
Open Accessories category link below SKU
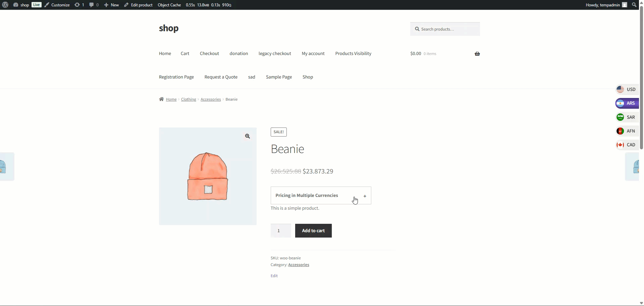tap(299, 265)
